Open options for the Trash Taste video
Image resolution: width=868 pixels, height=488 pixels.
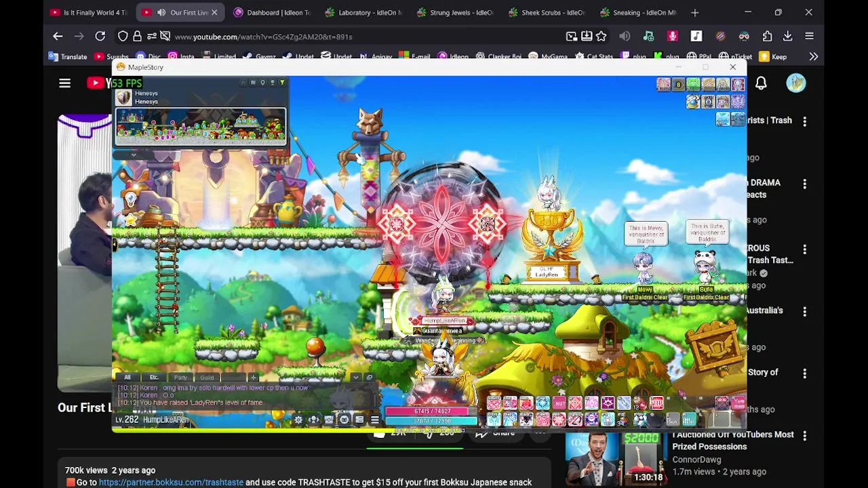click(804, 122)
